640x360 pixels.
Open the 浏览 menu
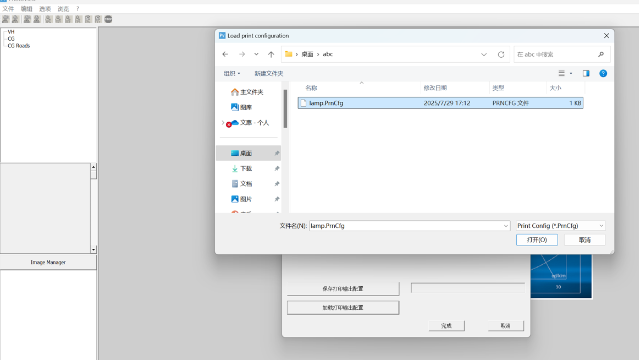click(x=63, y=9)
